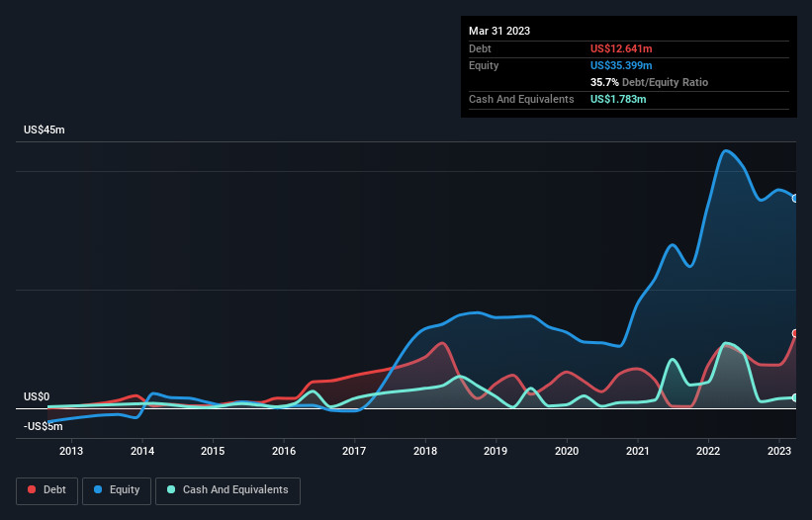
Task: Click the 35.7% Debt/Equity Ratio text
Action: (x=649, y=82)
